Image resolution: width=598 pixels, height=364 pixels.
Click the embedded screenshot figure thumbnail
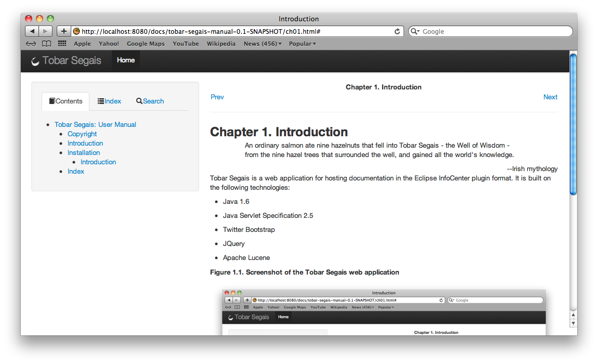(384, 313)
